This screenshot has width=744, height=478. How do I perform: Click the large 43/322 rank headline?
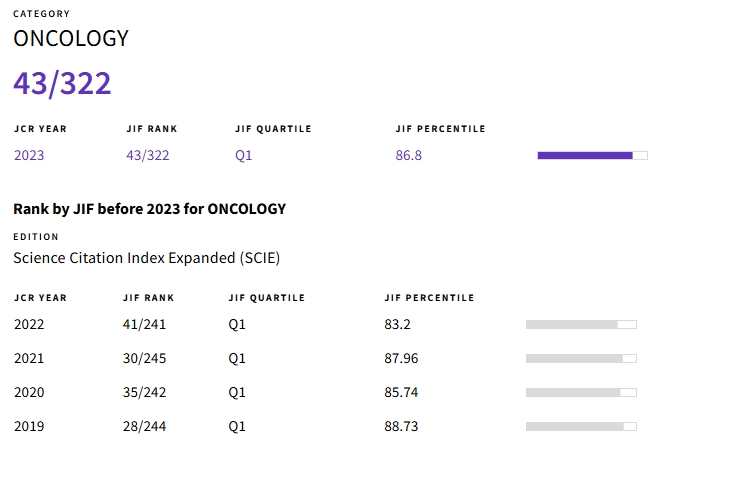62,84
